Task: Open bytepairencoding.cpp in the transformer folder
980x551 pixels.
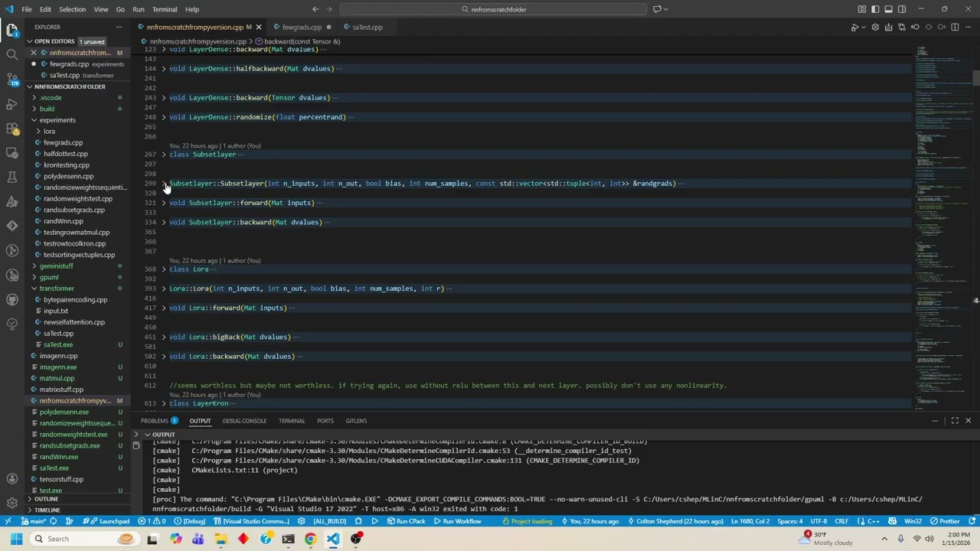Action: [x=75, y=300]
